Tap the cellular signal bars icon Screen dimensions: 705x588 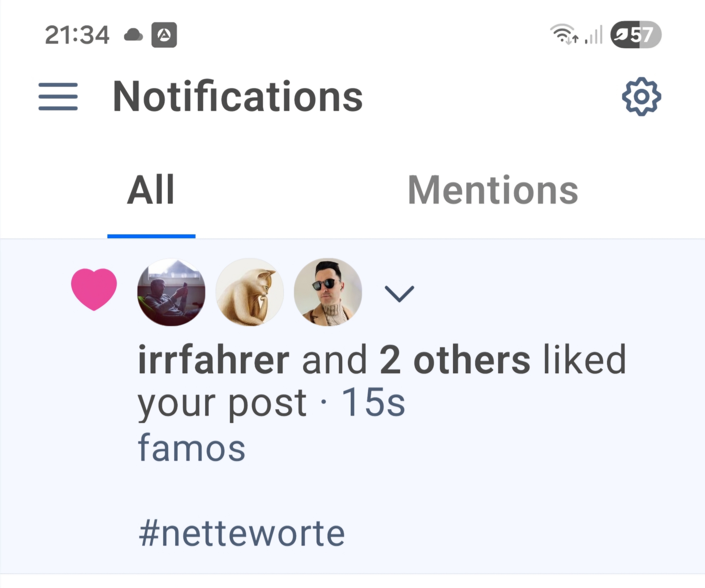(x=594, y=35)
